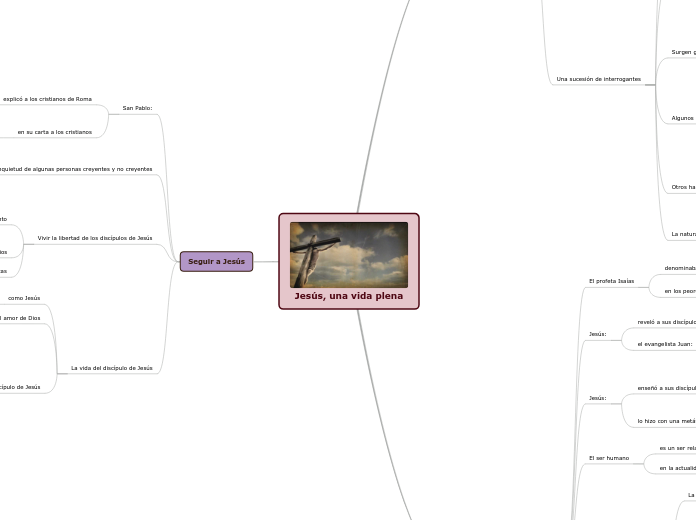Click the 'denominab' node text

point(680,268)
